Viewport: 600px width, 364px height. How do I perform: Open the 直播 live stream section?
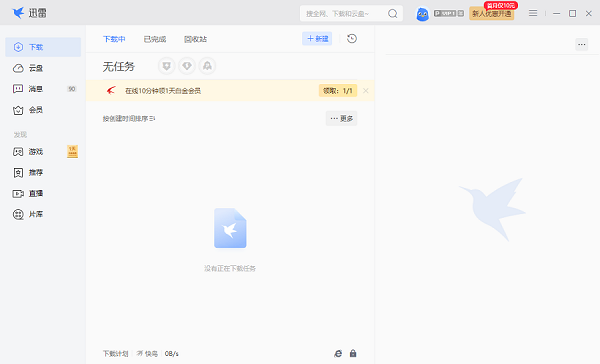click(43, 193)
